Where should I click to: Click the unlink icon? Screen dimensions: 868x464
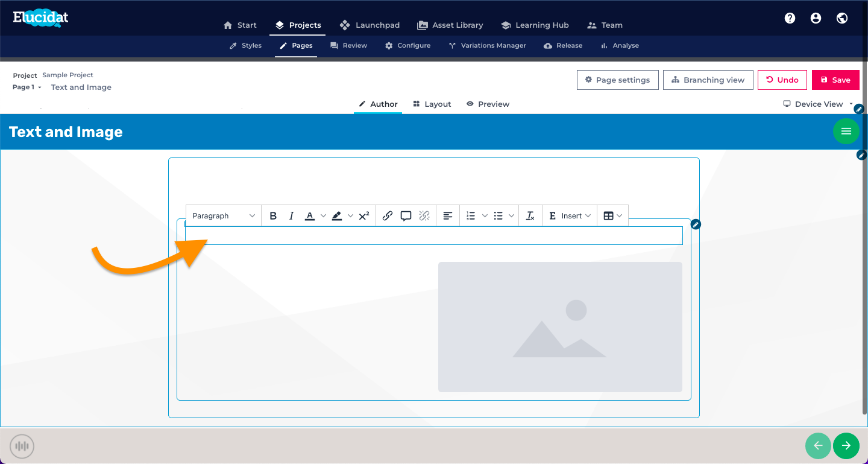tap(424, 216)
